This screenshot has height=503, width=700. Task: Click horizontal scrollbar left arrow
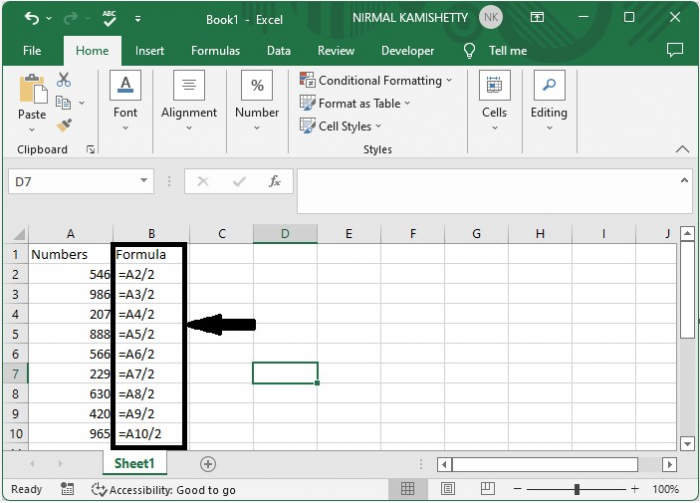click(x=444, y=465)
